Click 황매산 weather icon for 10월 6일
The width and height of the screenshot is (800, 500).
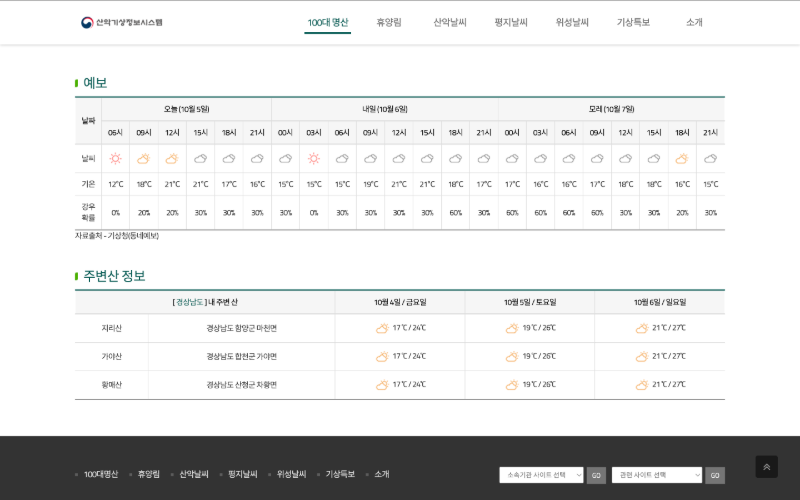tap(642, 384)
